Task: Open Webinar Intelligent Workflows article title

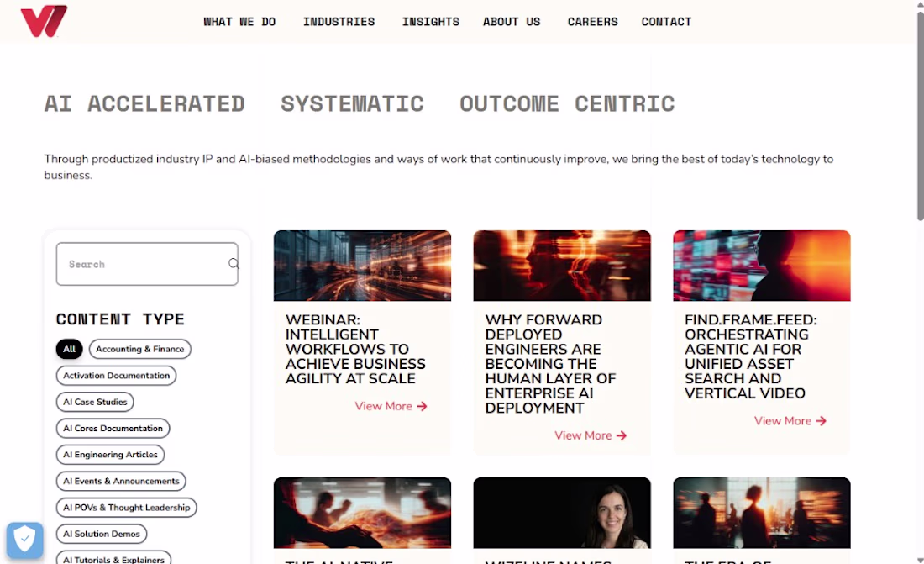Action: [x=355, y=350]
